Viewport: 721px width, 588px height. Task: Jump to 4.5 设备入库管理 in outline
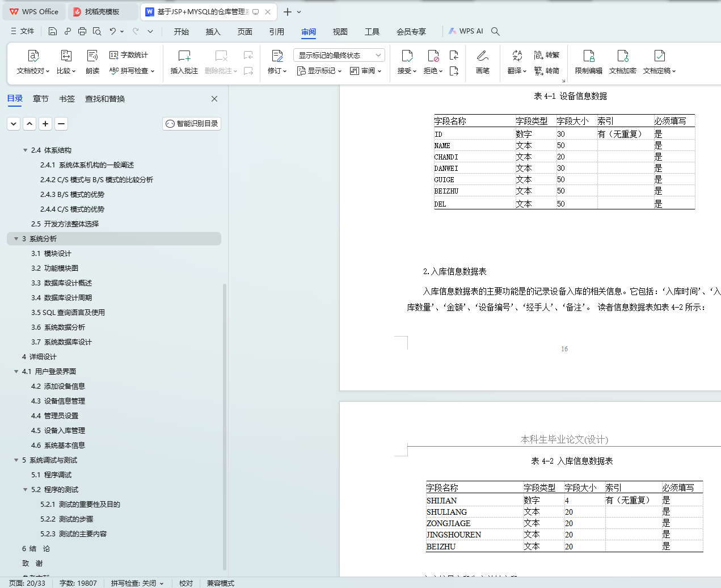point(58,431)
